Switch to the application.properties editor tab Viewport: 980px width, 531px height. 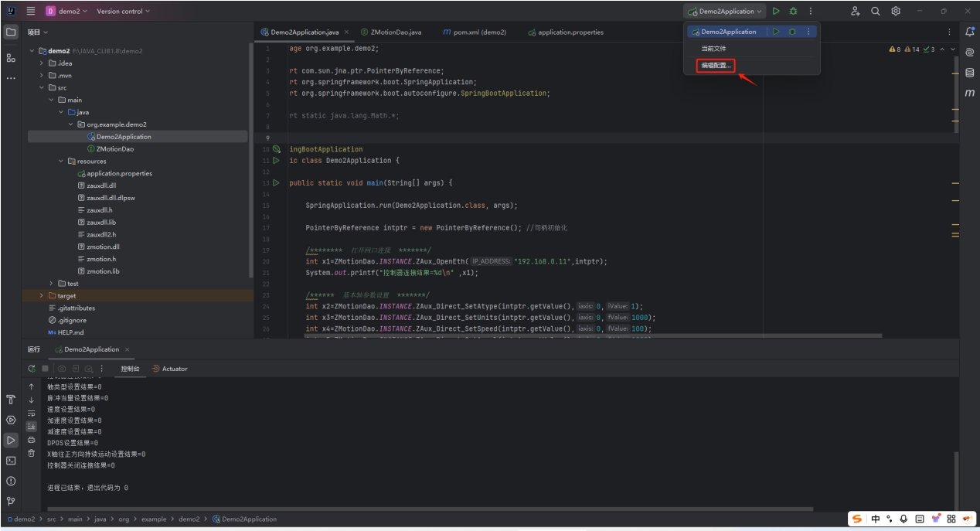pyautogui.click(x=565, y=32)
